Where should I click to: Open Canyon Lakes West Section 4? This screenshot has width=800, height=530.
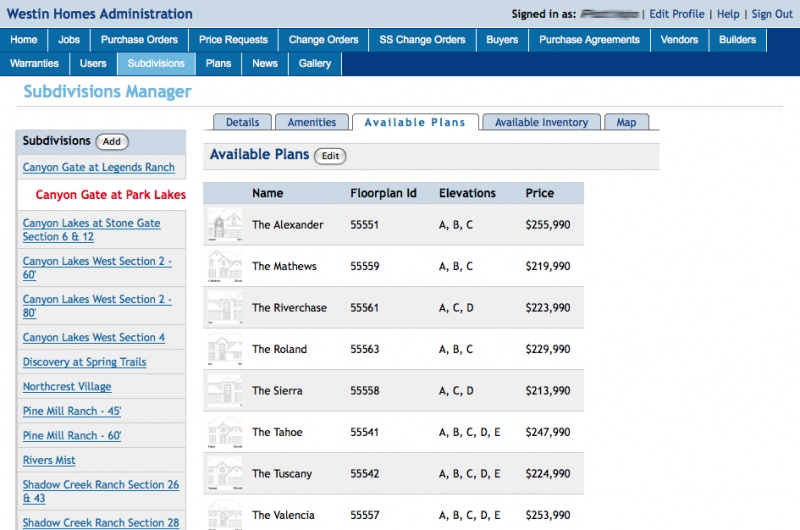coord(94,337)
